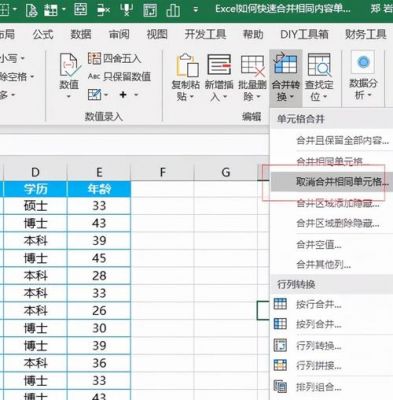This screenshot has height=400, width=393.
Task: Click the cell with age 36
Action: (99, 363)
